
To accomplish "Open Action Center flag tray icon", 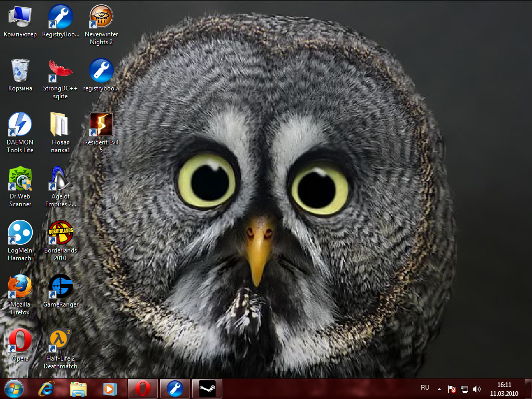I will pos(451,389).
